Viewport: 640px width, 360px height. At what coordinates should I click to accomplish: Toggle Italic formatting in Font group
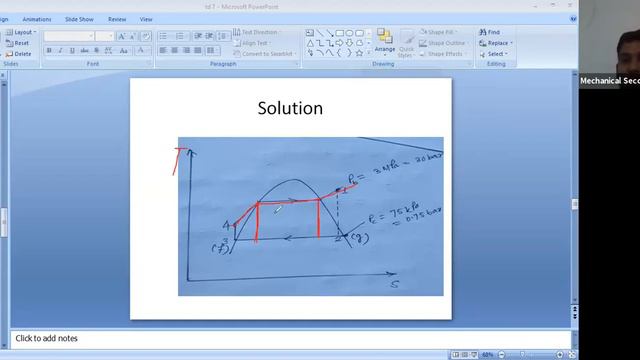pyautogui.click(x=60, y=51)
